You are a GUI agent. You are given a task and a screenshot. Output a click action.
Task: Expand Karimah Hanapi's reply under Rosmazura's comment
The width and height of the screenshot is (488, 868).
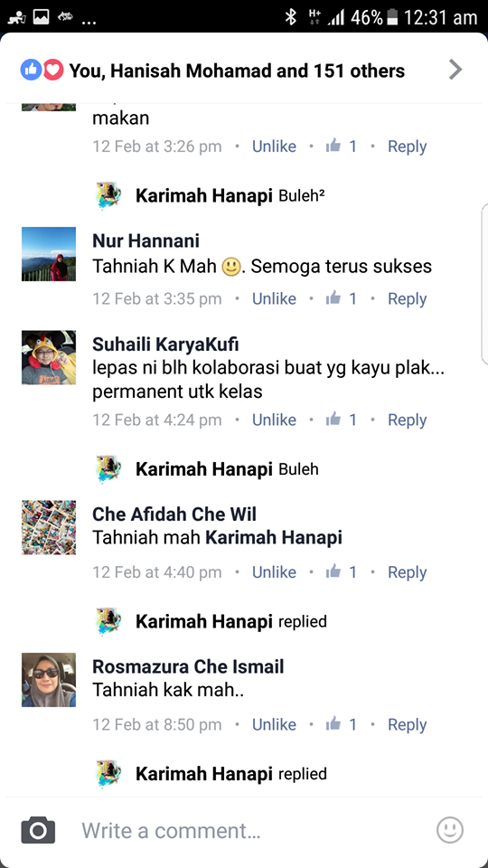click(x=211, y=774)
